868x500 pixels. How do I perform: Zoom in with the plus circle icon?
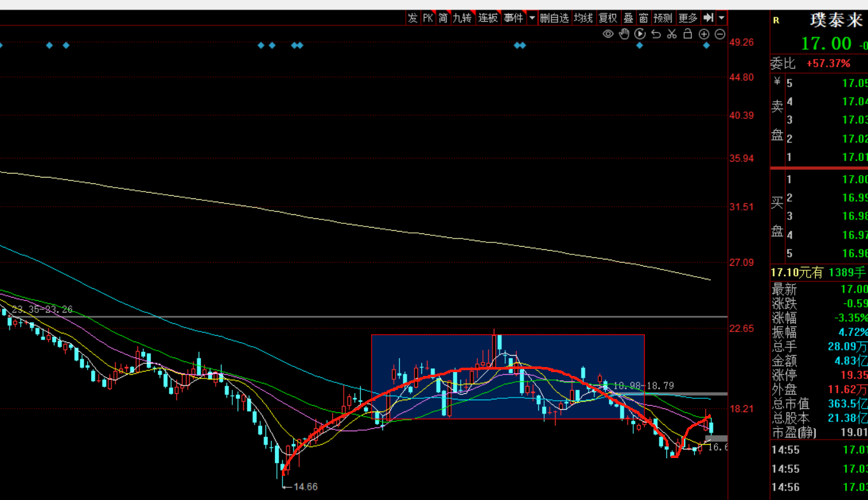(704, 34)
